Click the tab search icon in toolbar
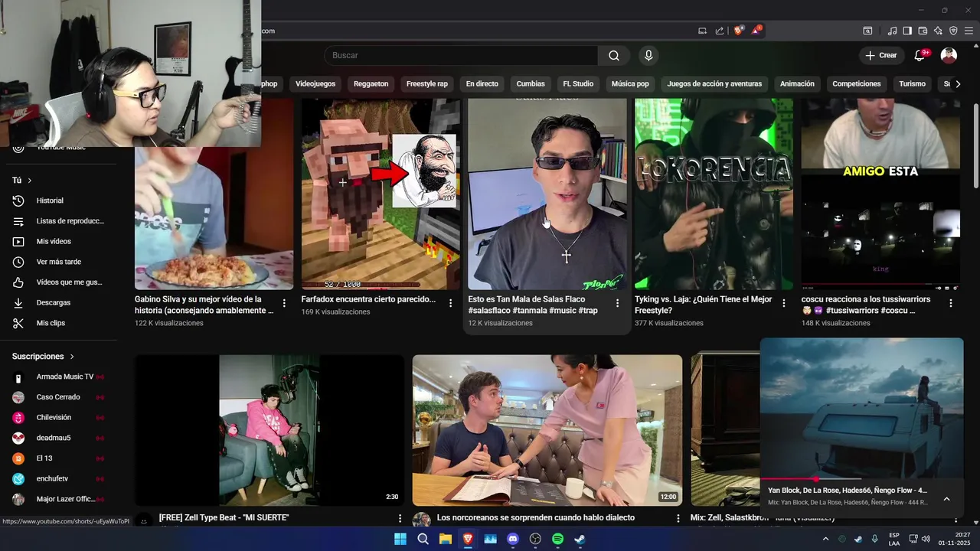 pos(867,31)
